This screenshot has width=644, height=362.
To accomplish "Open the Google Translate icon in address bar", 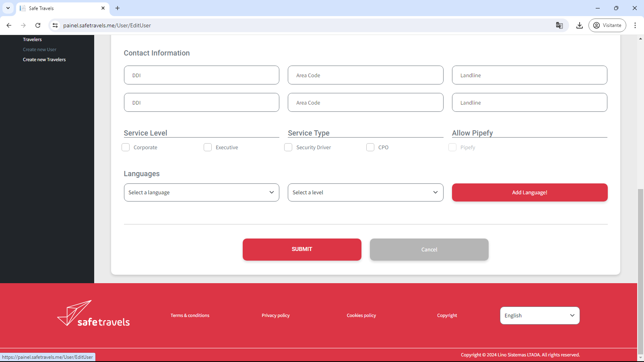I will 559,25.
